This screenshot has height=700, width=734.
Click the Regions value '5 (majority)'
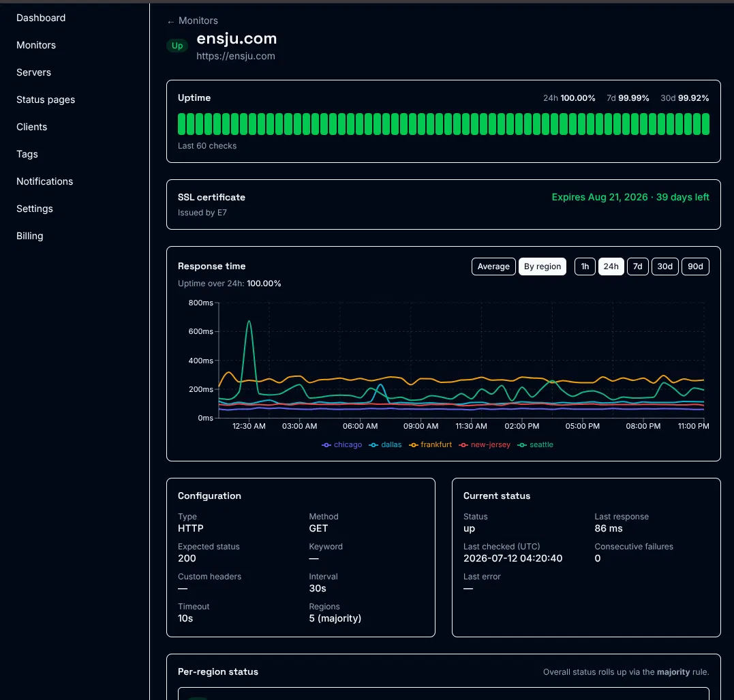335,618
